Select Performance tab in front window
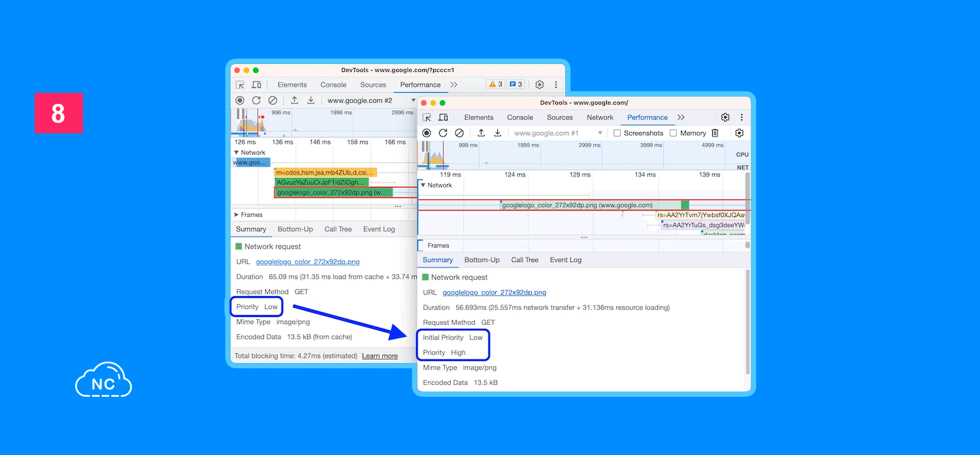 coord(647,118)
